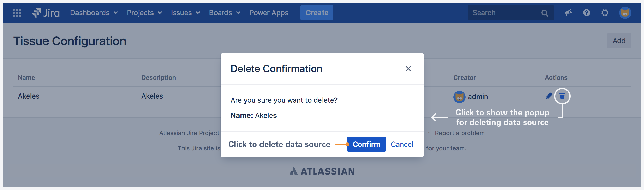Open the Power Apps menu item

[x=269, y=13]
